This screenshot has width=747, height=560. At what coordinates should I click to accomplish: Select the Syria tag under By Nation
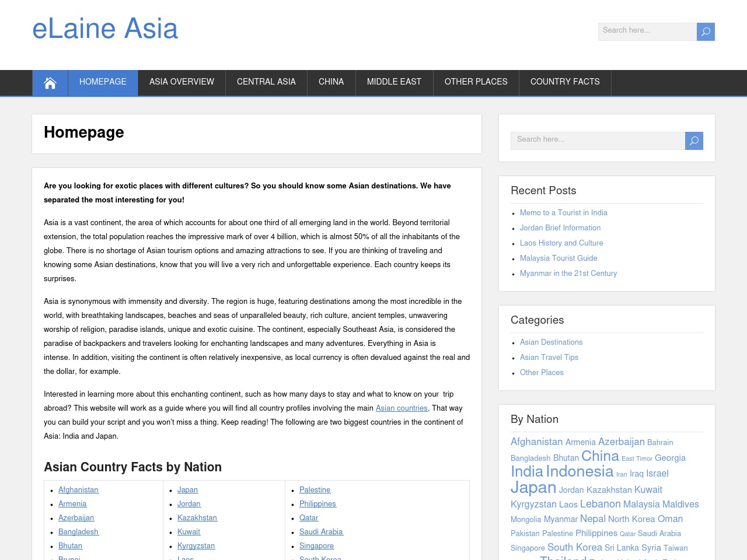point(651,548)
